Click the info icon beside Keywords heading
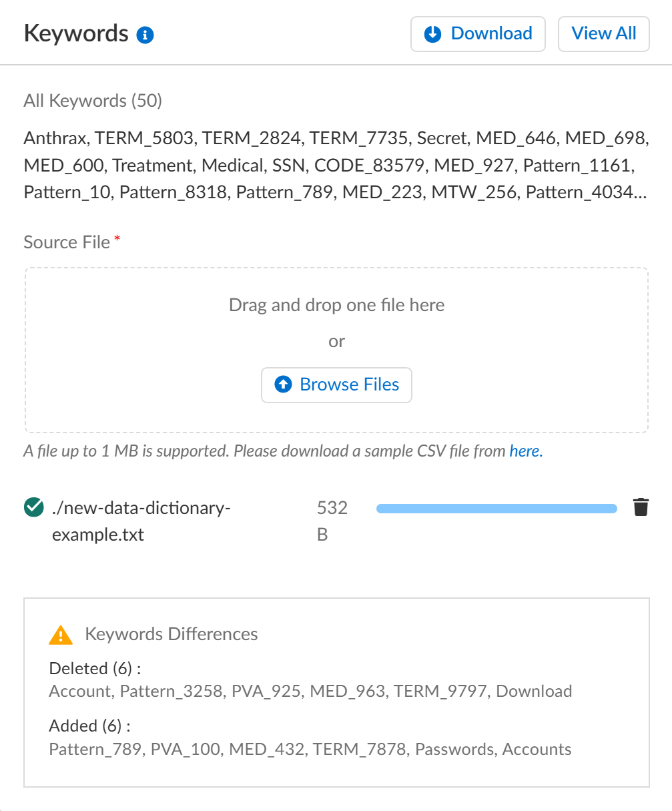The image size is (672, 811). [x=145, y=35]
